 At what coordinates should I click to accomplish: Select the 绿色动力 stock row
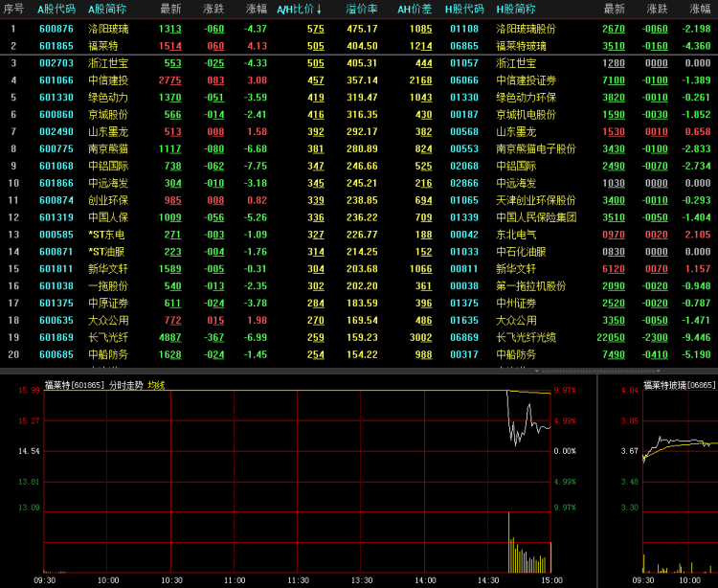pyautogui.click(x=107, y=98)
